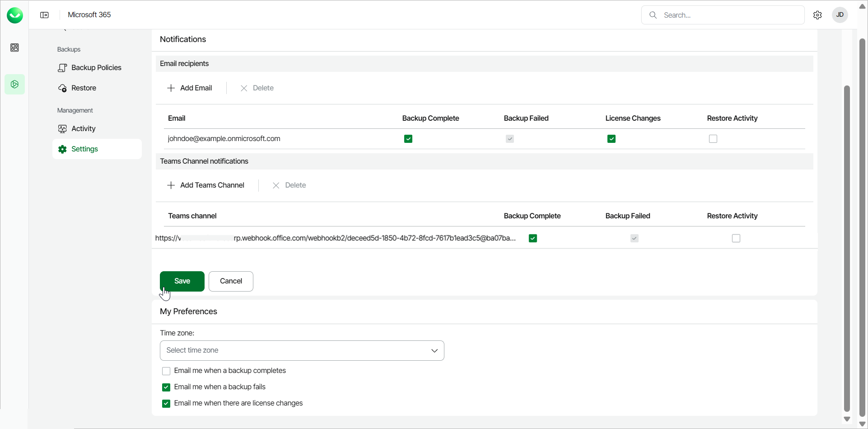Click the plus icon beside Add Email

pyautogui.click(x=171, y=88)
